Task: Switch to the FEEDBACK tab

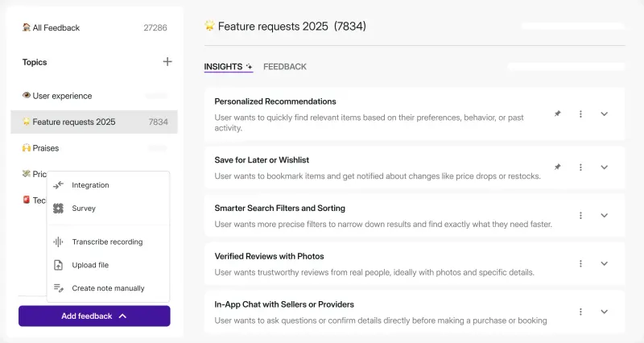Action: pos(285,67)
